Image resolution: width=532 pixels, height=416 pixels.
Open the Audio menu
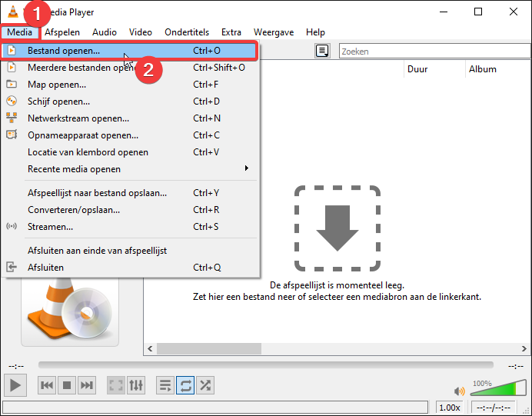click(104, 32)
